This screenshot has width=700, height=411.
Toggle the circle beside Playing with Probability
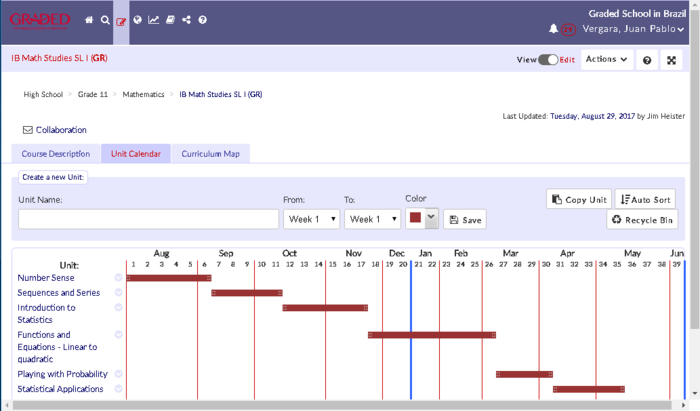118,374
